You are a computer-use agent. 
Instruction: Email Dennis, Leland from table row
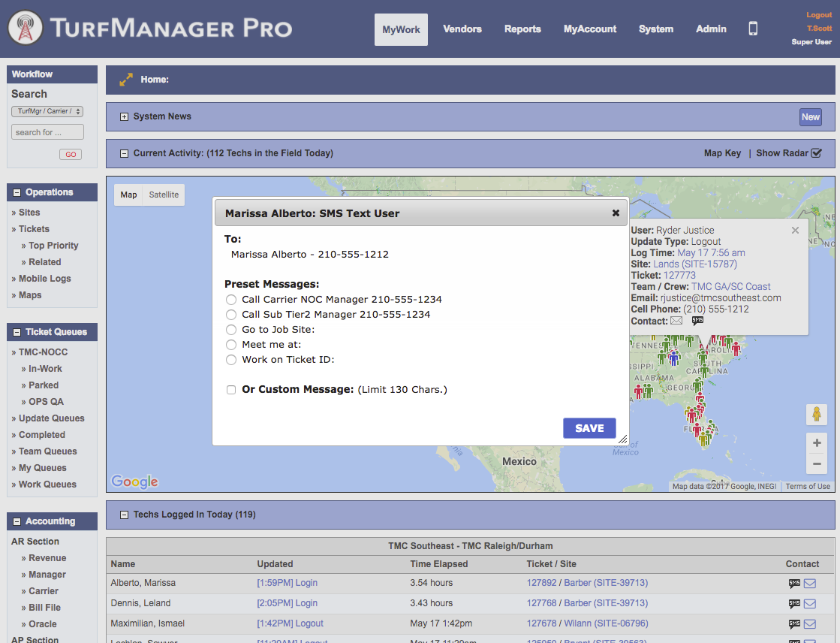coord(810,604)
